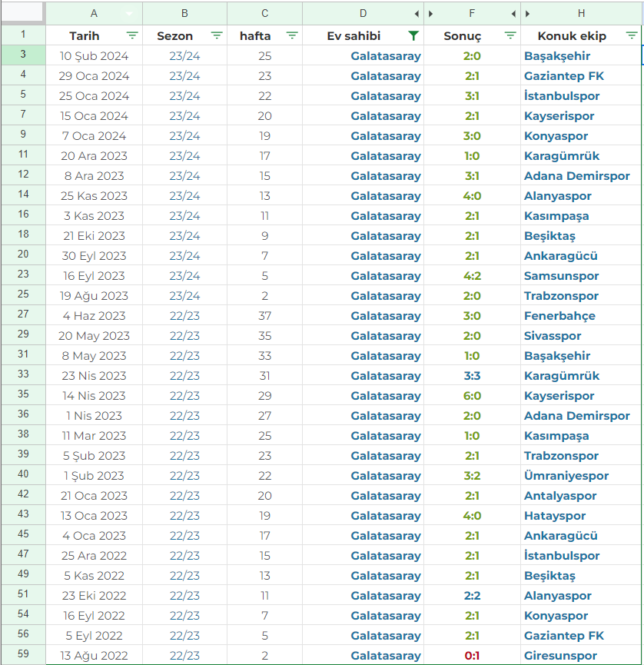Click Galatasaray in the 13 Ağu 2022 row
644x665 pixels.
[x=385, y=655]
